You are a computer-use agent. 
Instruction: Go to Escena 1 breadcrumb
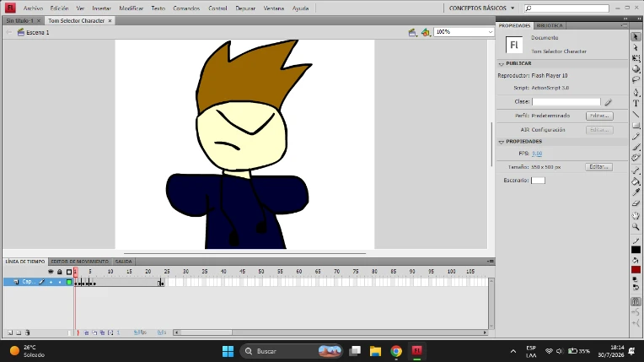click(x=33, y=33)
